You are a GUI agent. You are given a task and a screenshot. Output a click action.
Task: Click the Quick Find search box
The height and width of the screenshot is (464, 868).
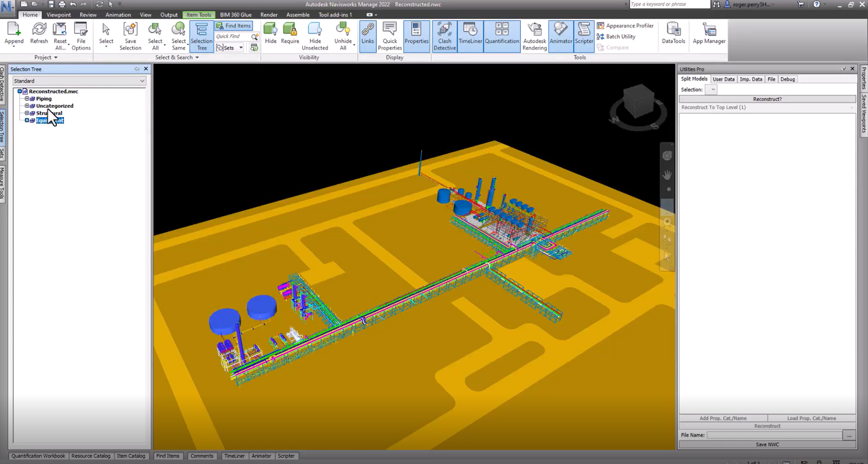tap(233, 36)
